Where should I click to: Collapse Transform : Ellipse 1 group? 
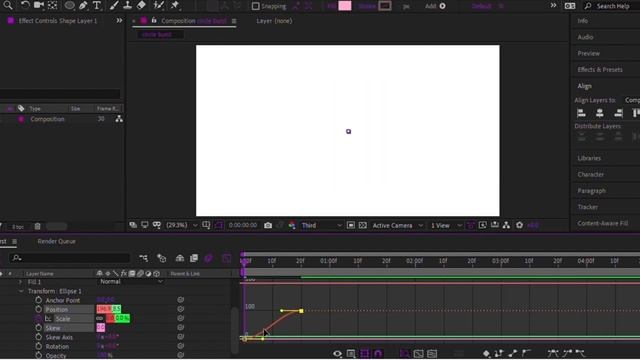pyautogui.click(x=21, y=291)
